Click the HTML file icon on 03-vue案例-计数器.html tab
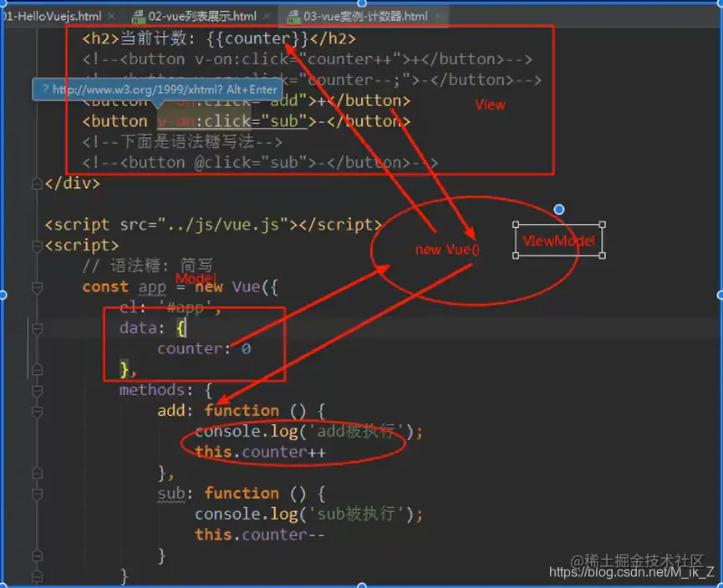This screenshot has height=588, width=723. (x=293, y=18)
